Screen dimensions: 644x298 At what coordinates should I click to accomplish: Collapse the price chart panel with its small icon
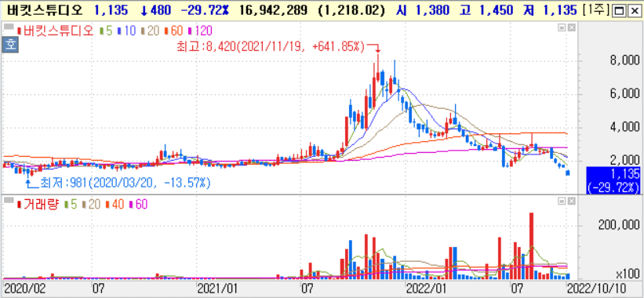[x=562, y=27]
